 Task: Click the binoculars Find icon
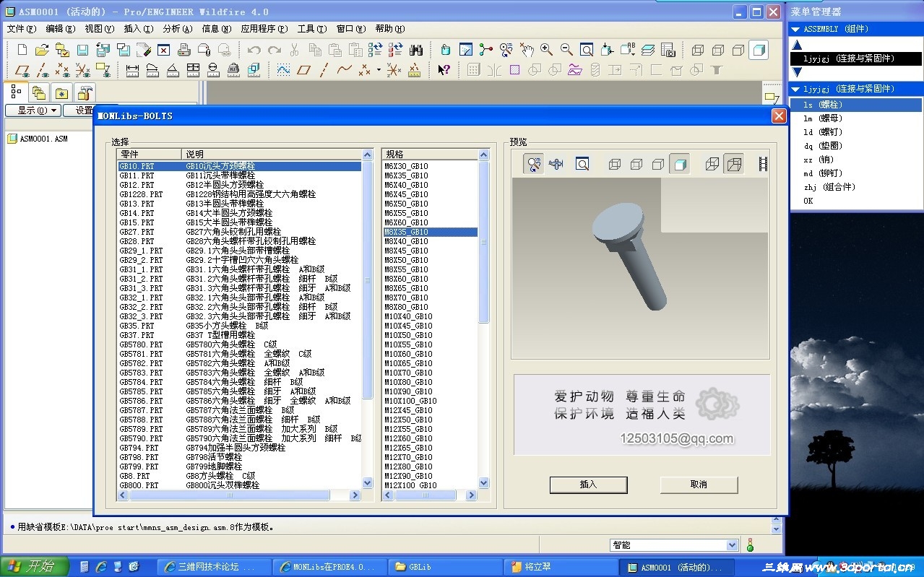(x=416, y=50)
